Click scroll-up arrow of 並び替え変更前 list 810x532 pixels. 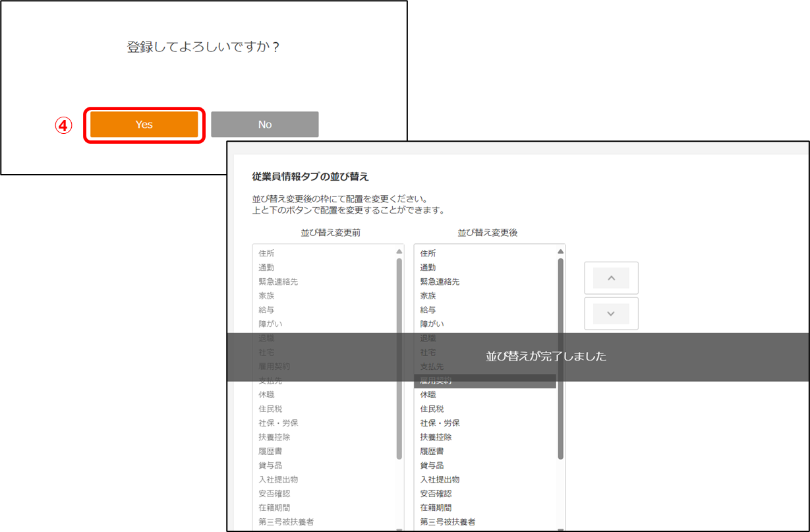coord(399,251)
